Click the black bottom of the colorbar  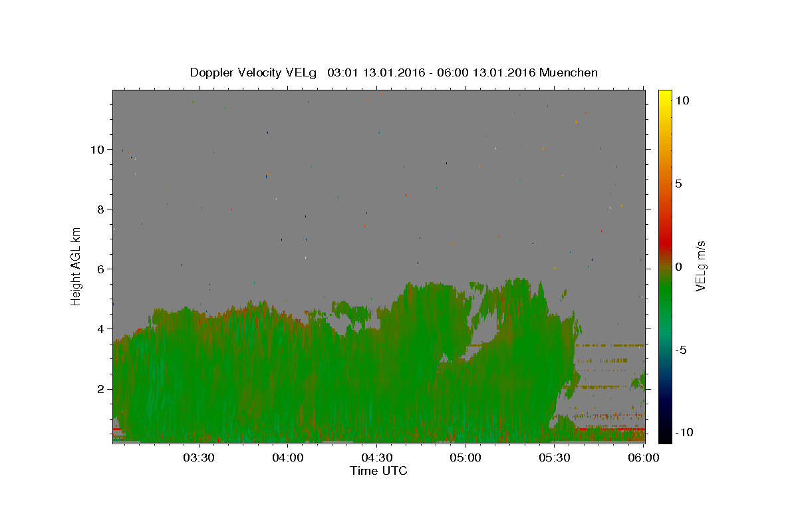pos(664,437)
